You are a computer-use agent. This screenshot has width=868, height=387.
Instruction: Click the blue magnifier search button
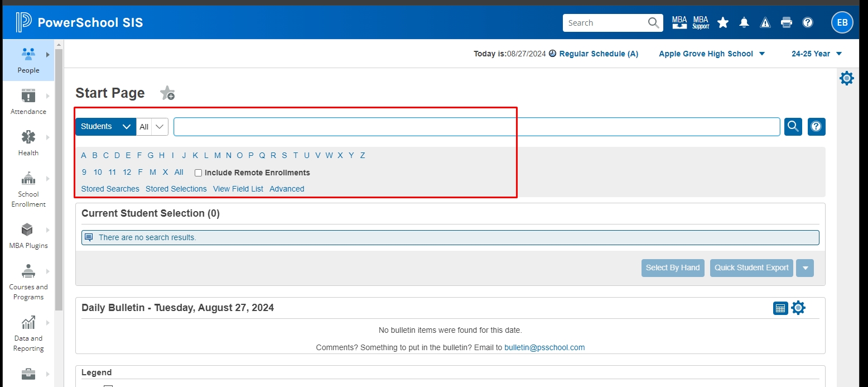coord(793,127)
